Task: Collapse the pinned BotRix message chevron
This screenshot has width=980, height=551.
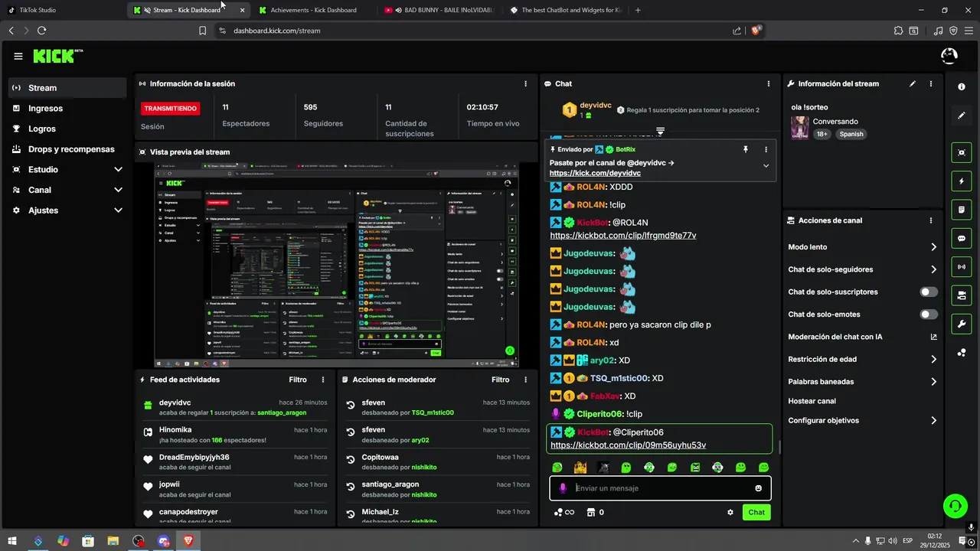Action: (x=766, y=165)
